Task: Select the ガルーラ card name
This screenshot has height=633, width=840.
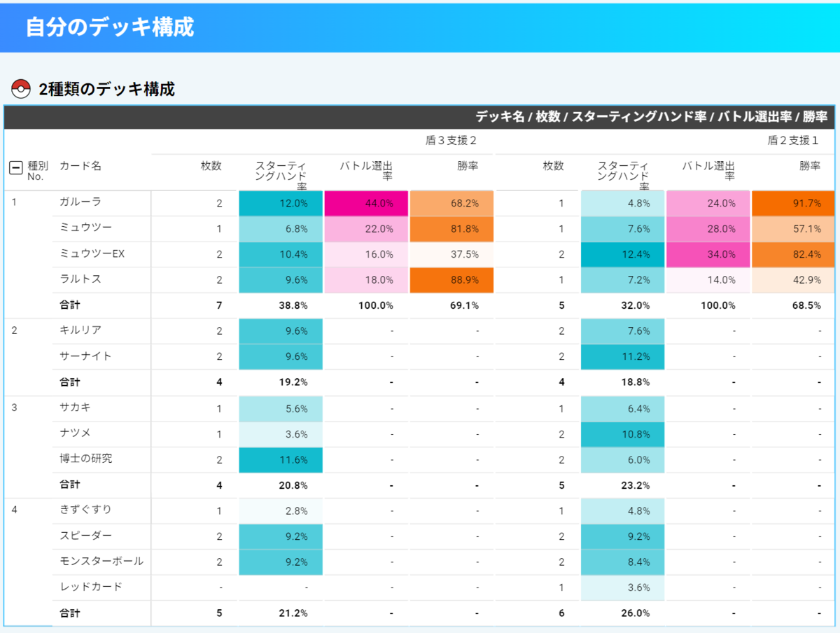Action: click(80, 202)
